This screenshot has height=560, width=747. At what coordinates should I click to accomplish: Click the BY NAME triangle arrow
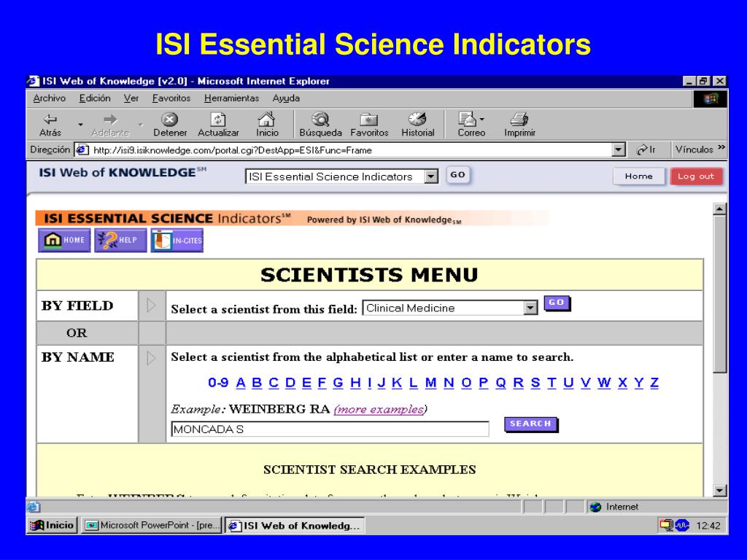152,357
